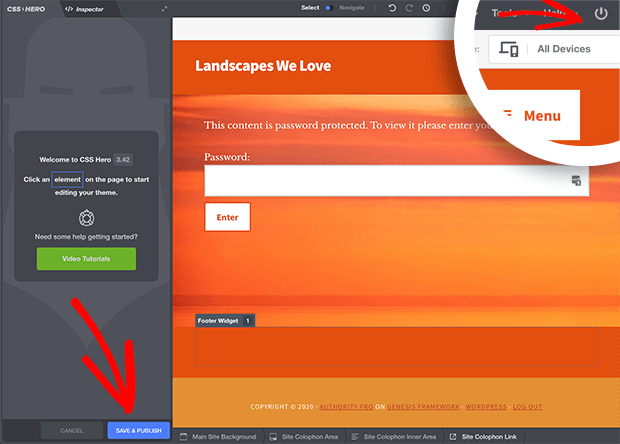The image size is (620, 444).
Task: Click the CANCEL button
Action: [72, 431]
